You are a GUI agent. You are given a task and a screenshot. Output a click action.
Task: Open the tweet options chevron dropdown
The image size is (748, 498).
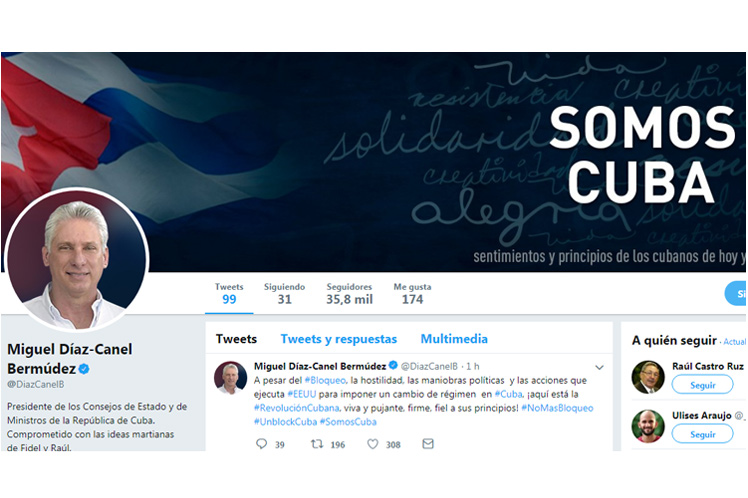599,367
